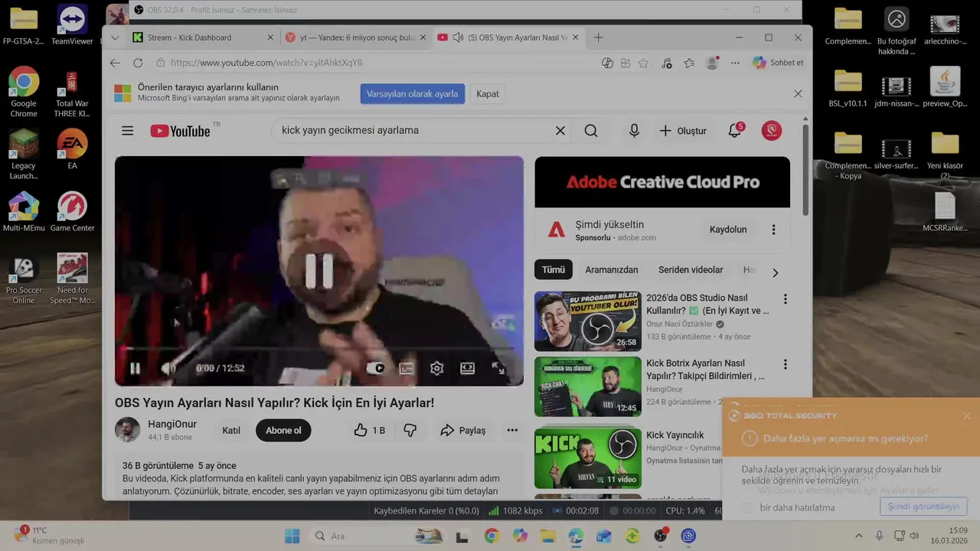
Task: Click the Windows taskbar search box
Action: 377,536
